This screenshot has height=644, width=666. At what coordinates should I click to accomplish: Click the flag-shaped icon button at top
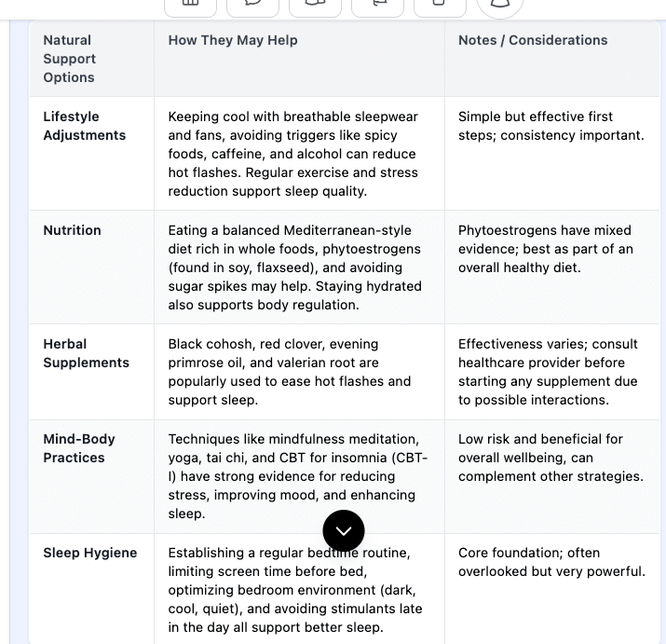(377, 5)
